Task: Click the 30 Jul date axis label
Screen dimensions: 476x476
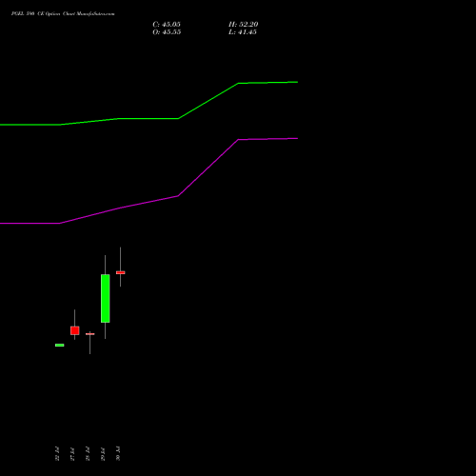Action: 118,454
